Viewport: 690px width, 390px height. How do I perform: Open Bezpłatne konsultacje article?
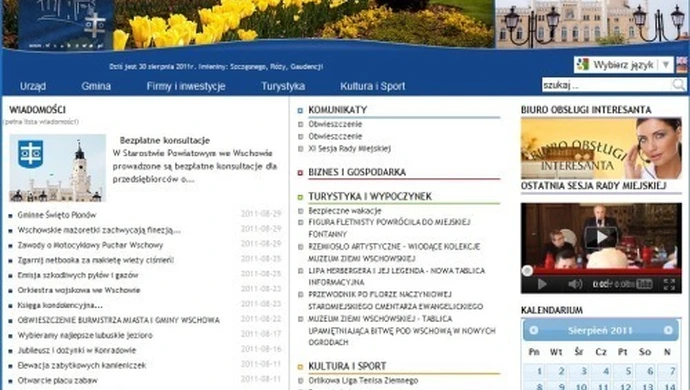point(165,140)
